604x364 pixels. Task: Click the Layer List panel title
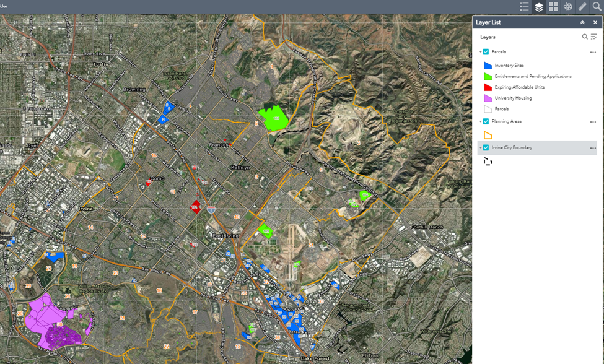(x=488, y=22)
